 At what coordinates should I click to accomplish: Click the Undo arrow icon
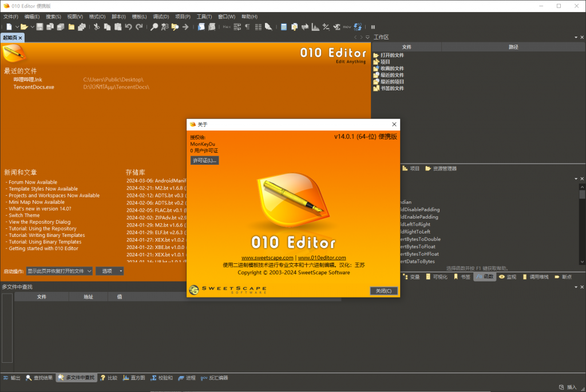coord(128,27)
